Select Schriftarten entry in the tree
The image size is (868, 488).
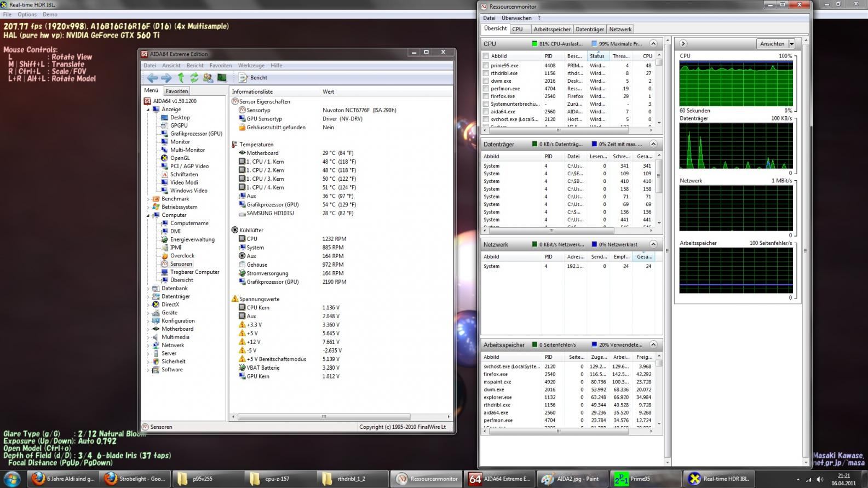pos(184,174)
